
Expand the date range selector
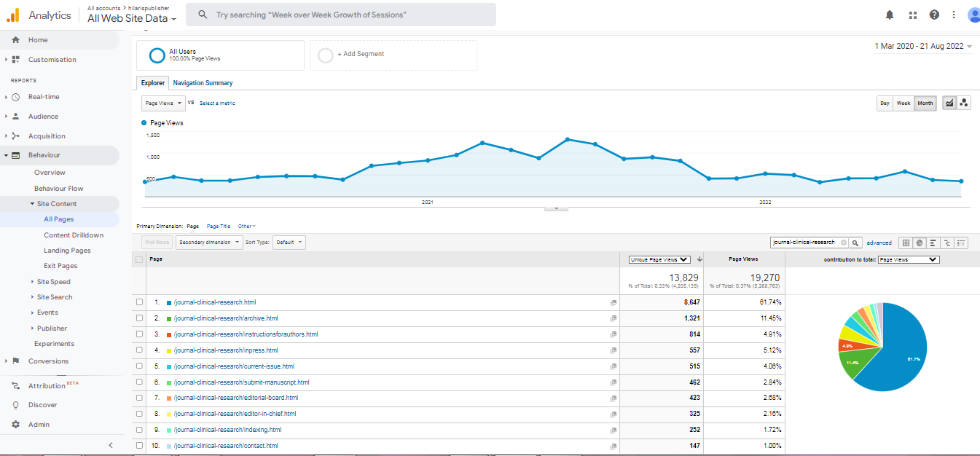point(923,46)
